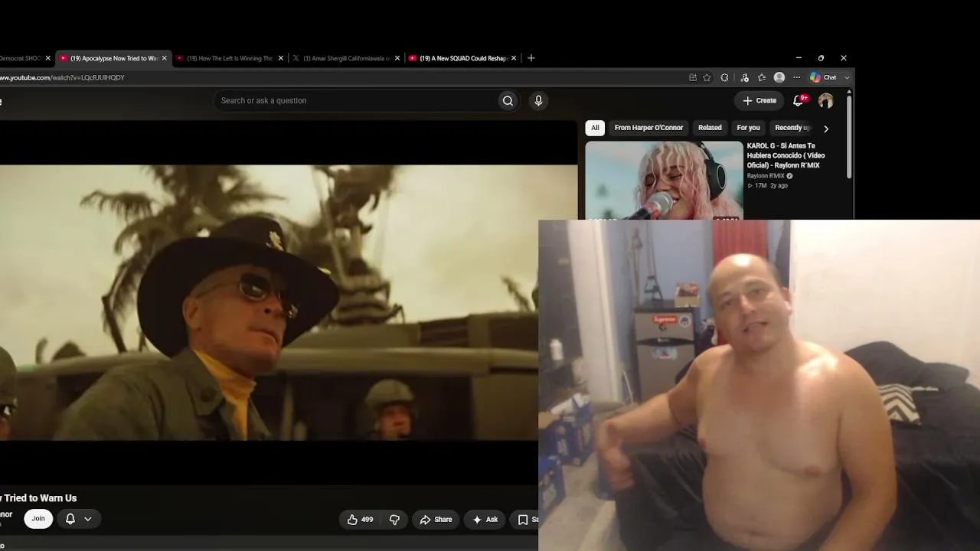Open the browser icon left of favorites
This screenshot has width=980, height=551.
(744, 77)
